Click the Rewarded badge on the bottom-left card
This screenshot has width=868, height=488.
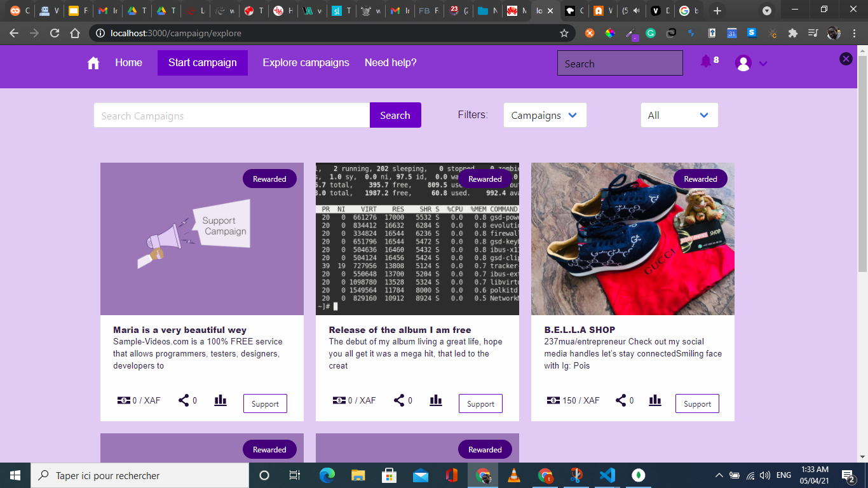[269, 449]
